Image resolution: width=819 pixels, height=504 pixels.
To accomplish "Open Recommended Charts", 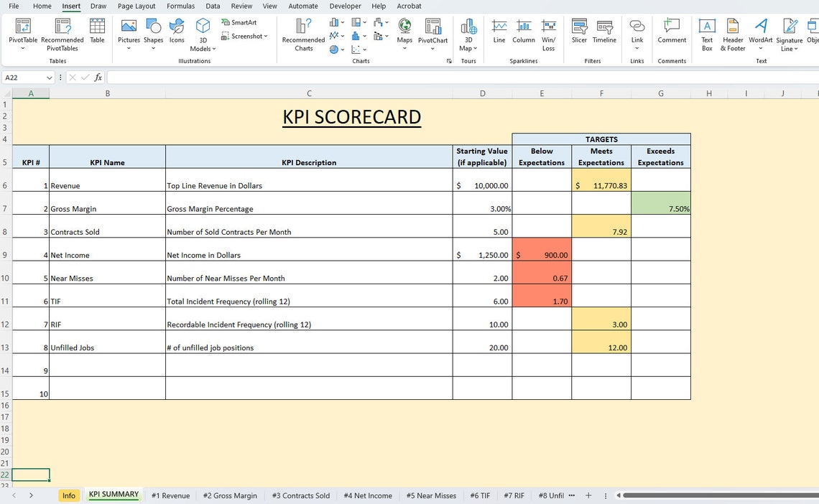I will [303, 34].
